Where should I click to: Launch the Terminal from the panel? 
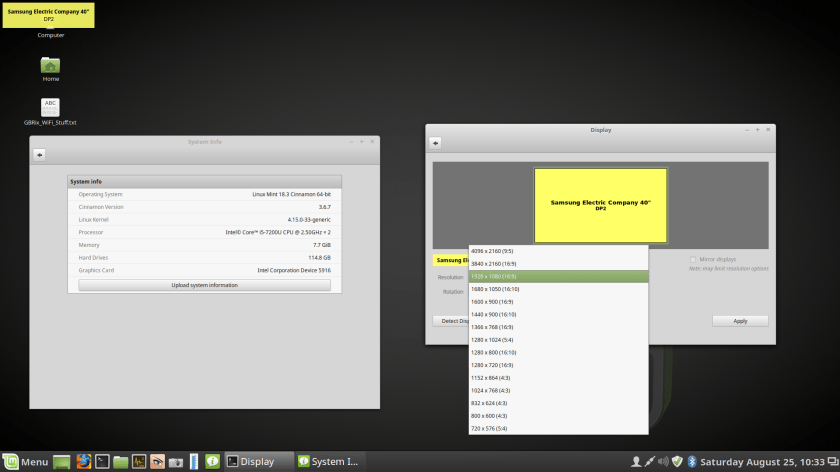coord(101,462)
